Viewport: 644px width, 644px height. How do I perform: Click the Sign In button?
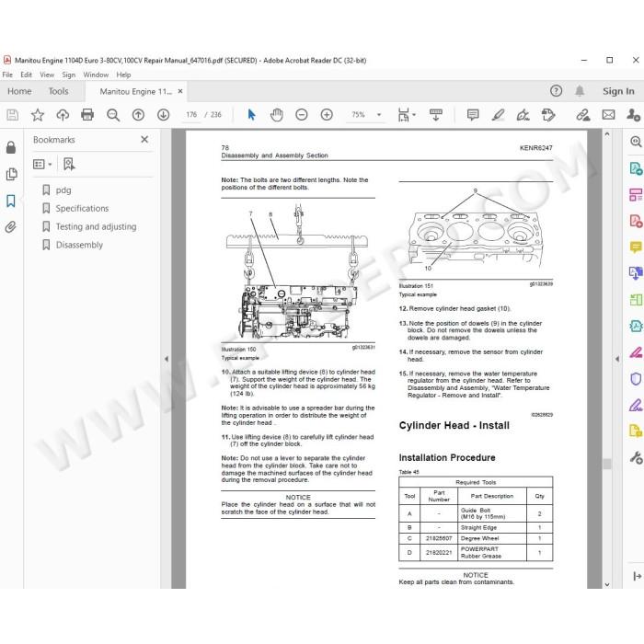pos(618,91)
